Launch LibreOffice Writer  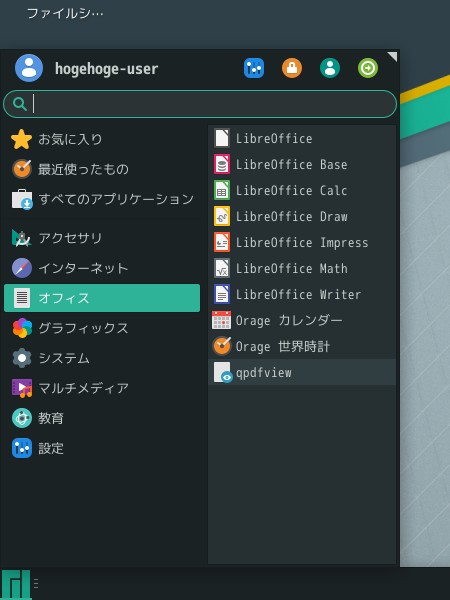[302, 294]
